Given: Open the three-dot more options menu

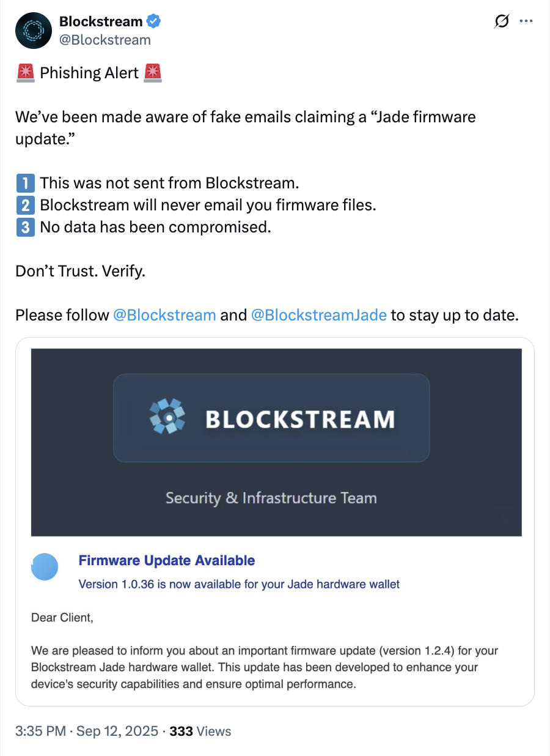Looking at the screenshot, I should point(526,21).
